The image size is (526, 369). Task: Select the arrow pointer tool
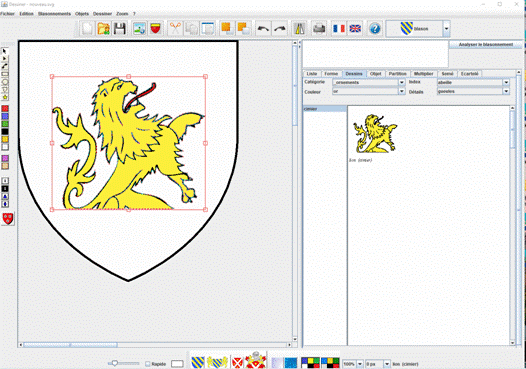point(5,51)
